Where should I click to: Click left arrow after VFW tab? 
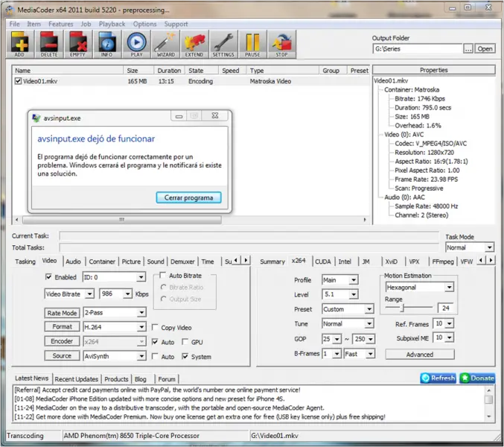pos(481,260)
